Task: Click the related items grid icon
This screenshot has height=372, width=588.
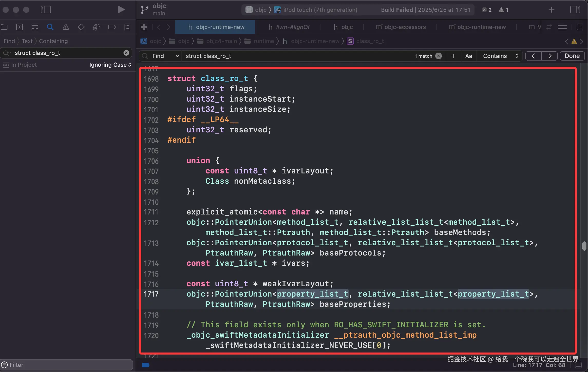Action: click(x=144, y=27)
